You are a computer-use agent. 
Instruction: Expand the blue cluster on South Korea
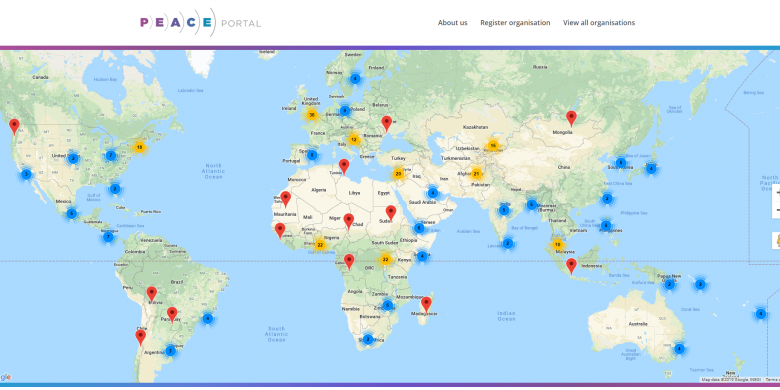(x=620, y=163)
